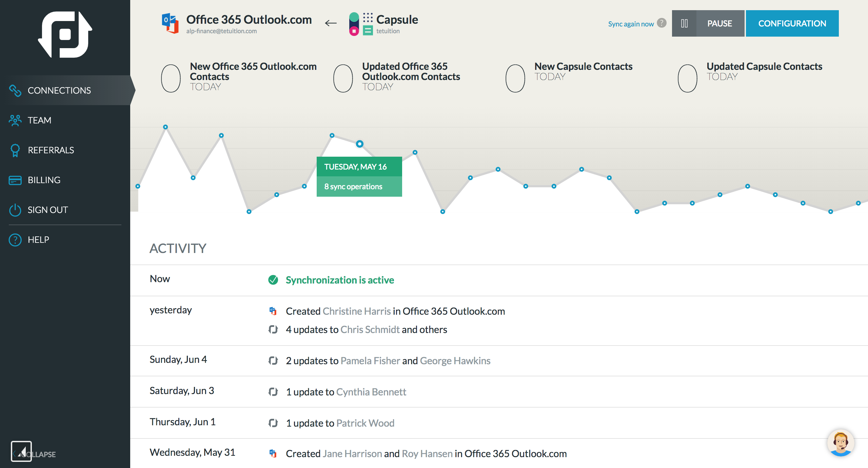Screen dimensions: 868x468
Task: Open the CONFIGURATION button
Action: (792, 23)
